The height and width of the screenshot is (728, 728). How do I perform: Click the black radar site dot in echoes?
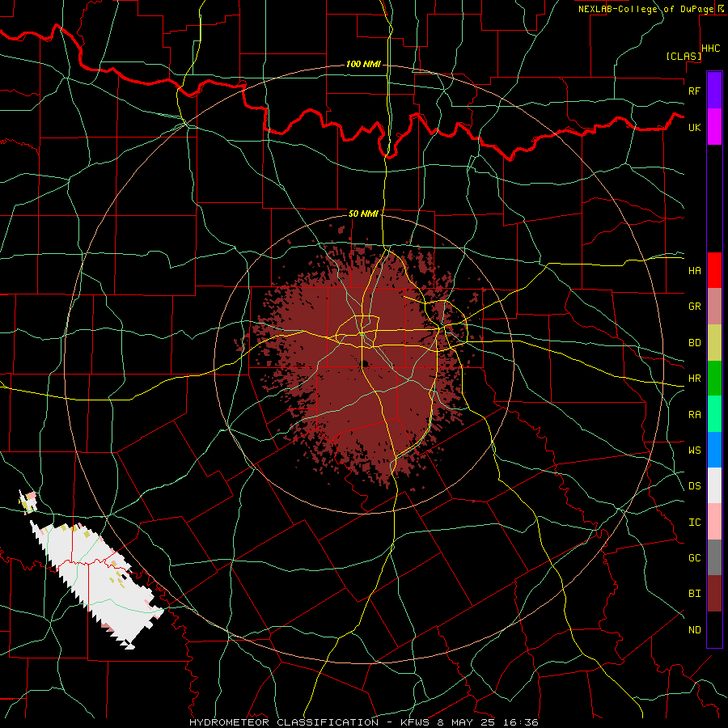pyautogui.click(x=365, y=363)
